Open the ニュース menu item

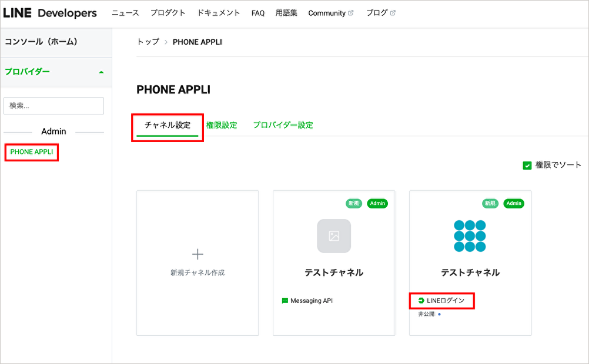tap(125, 13)
